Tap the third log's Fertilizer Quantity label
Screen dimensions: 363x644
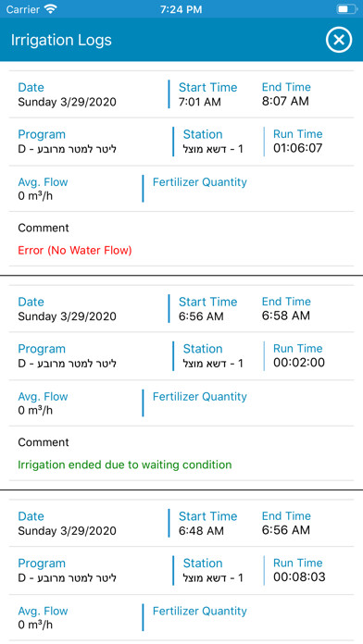coord(200,611)
